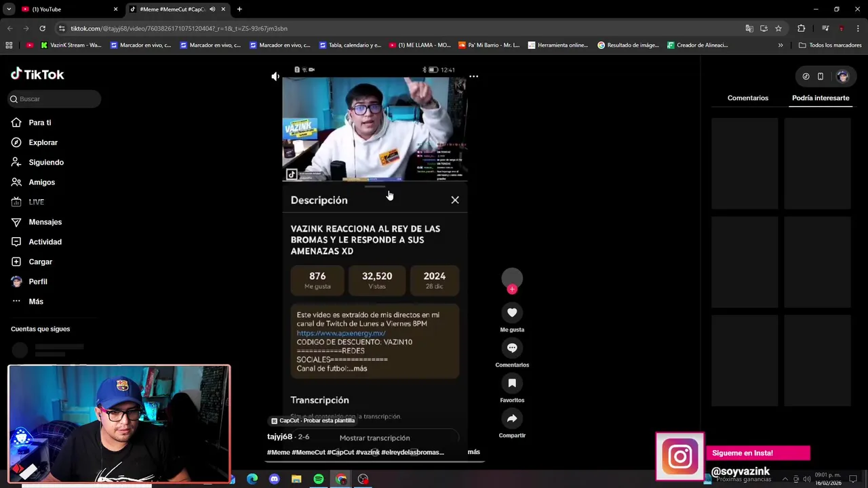Click the TikTok coins icon at top right

point(806,77)
